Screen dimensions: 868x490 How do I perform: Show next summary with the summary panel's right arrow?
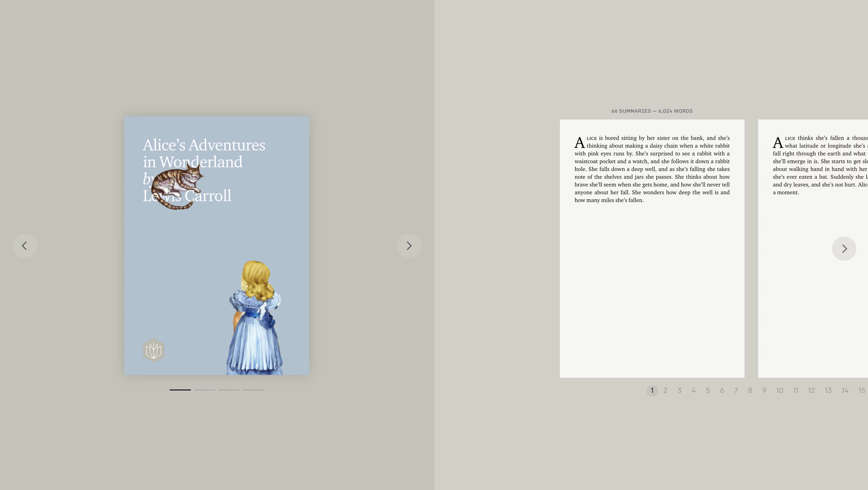[x=844, y=249]
